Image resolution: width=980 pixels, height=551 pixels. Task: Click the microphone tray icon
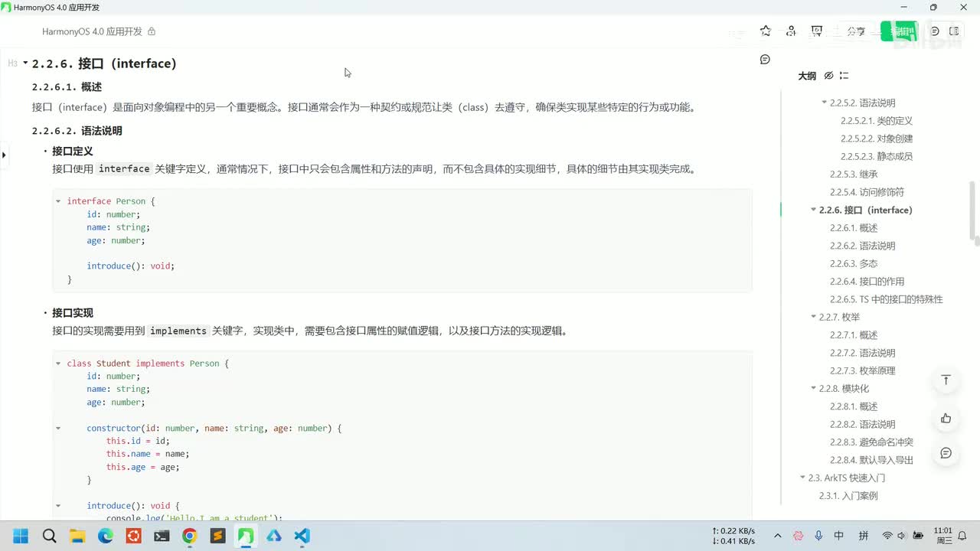(x=818, y=536)
